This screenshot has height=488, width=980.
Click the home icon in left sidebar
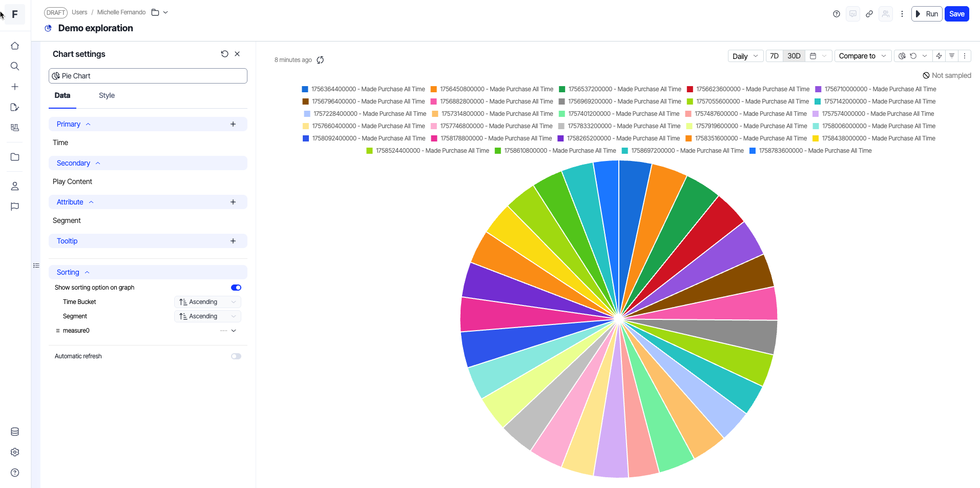15,46
